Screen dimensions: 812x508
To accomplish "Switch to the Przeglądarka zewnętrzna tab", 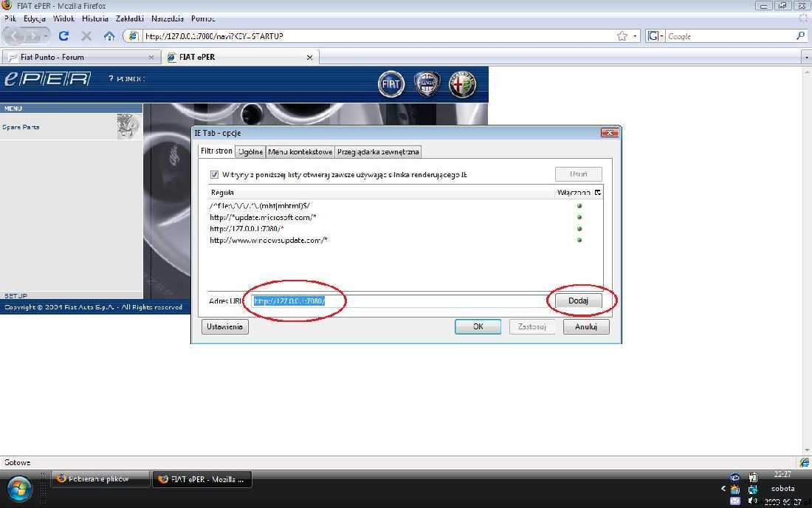I will [378, 151].
